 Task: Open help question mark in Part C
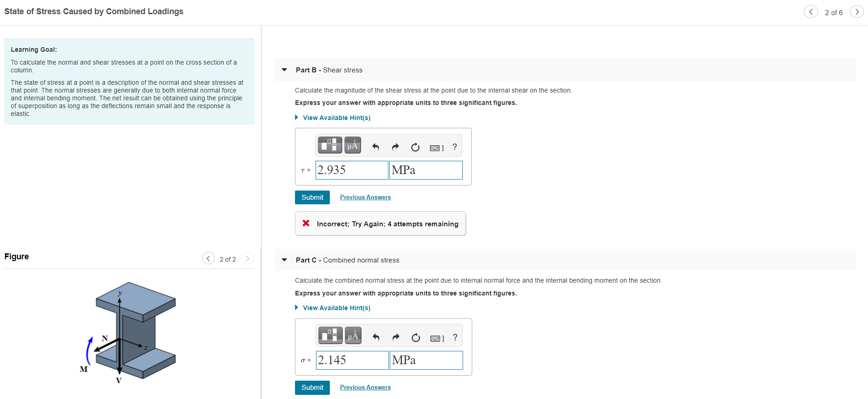coord(455,337)
